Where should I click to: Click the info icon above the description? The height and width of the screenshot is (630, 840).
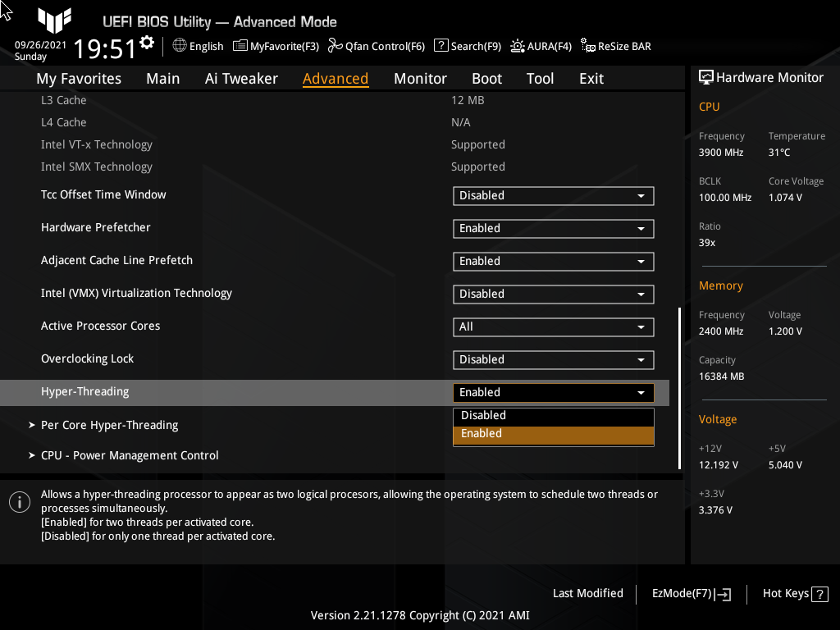coord(19,501)
